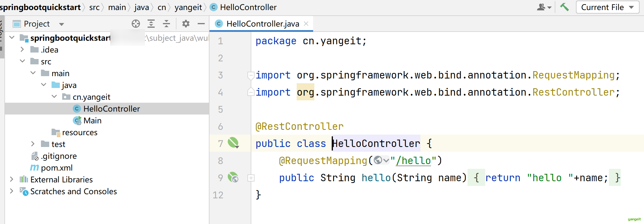Click Spring bean gutter icon on line 7

point(233,143)
